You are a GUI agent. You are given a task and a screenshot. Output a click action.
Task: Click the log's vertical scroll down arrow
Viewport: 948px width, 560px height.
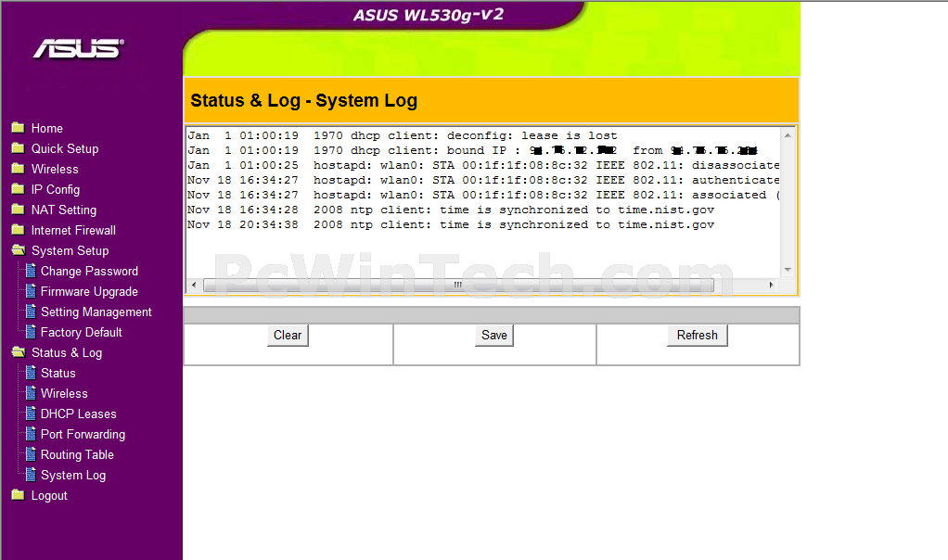coord(788,270)
